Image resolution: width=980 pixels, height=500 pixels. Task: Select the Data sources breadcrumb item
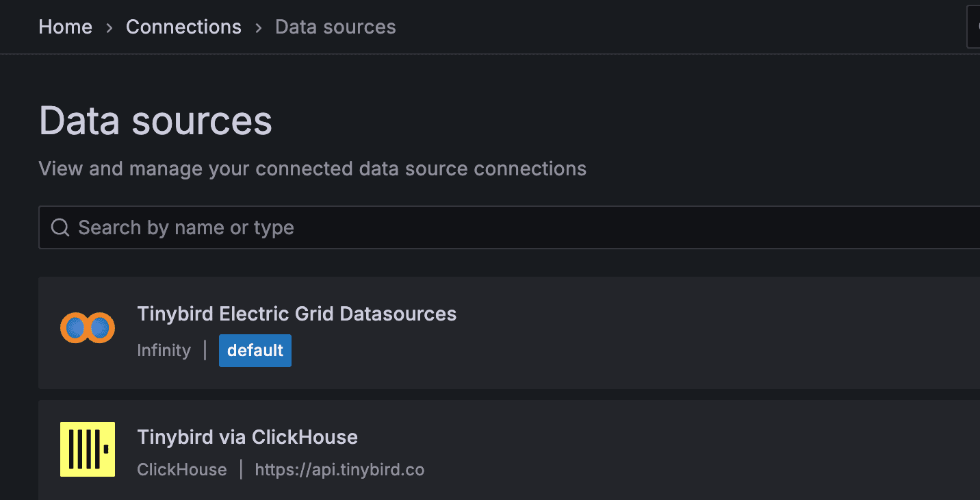pyautogui.click(x=335, y=27)
